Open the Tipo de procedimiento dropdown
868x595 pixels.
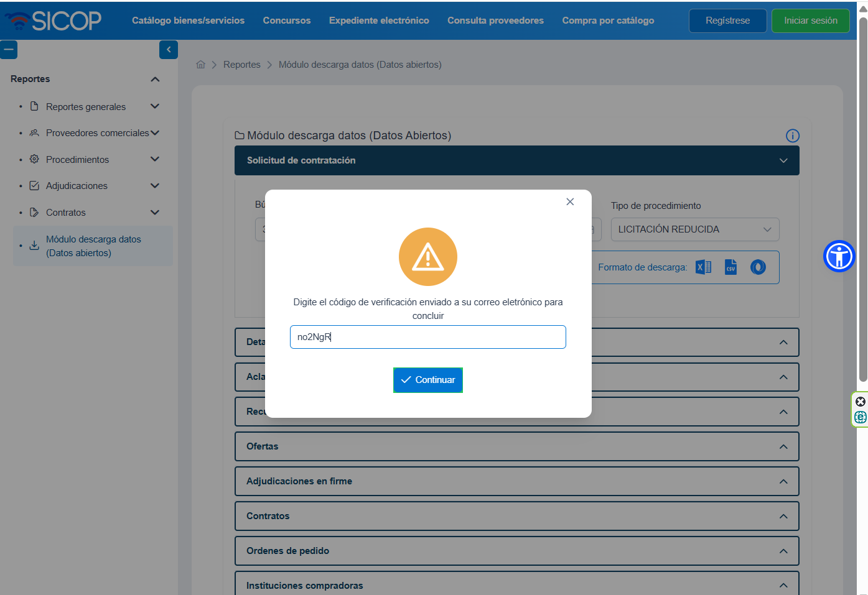(694, 229)
